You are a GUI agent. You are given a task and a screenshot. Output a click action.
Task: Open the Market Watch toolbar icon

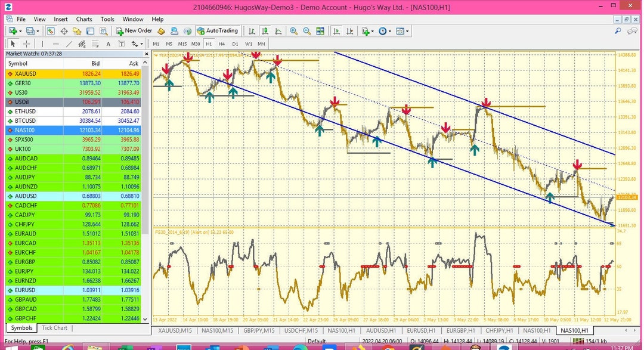[x=50, y=30]
